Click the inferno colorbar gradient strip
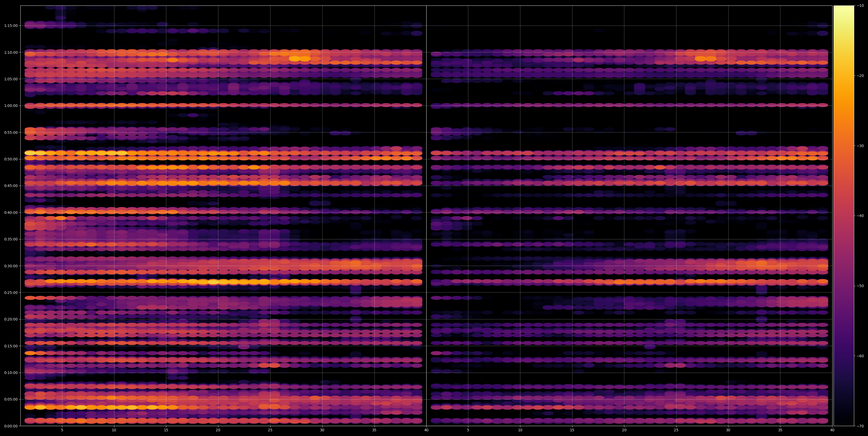Image resolution: width=868 pixels, height=436 pixels. click(x=844, y=216)
